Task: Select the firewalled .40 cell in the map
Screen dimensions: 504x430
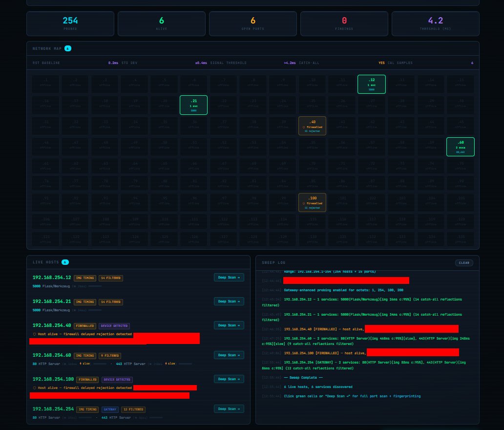Action: 312,126
